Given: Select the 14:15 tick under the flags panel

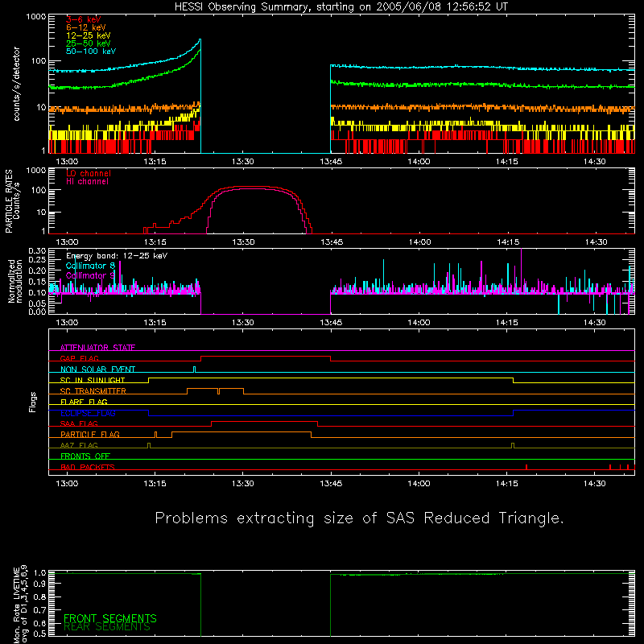Looking at the screenshot, I should pos(507,484).
